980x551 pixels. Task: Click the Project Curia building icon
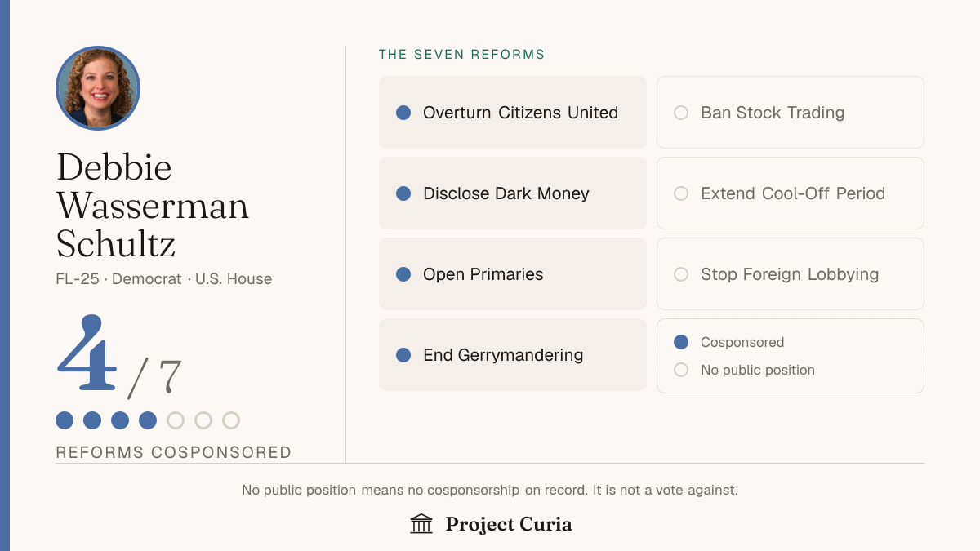421,524
